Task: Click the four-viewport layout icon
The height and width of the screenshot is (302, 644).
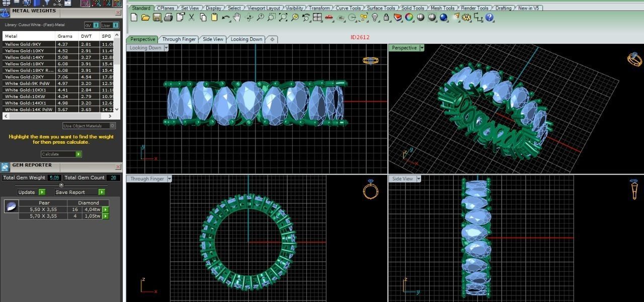Action: click(317, 18)
